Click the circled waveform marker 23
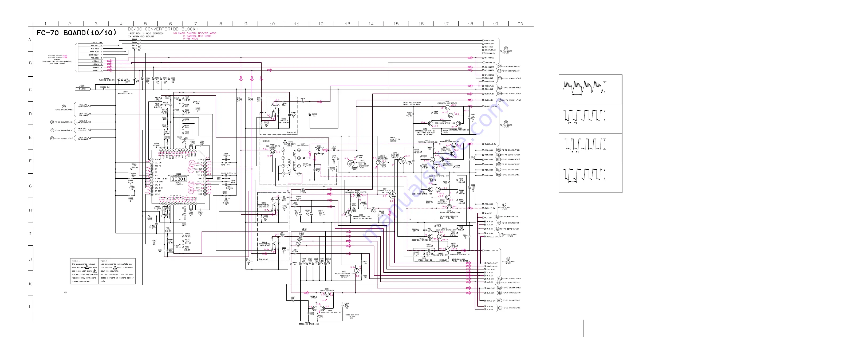Viewport: 868px width, 337px height. point(192,163)
